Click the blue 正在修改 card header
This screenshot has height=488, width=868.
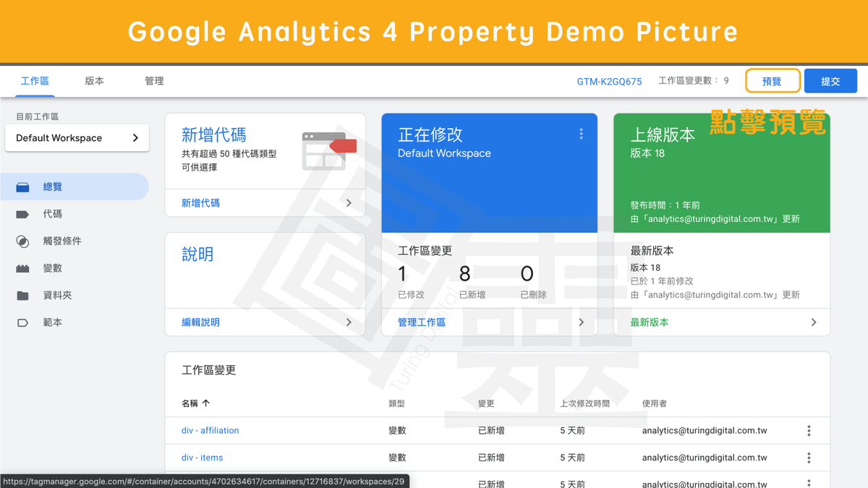tap(490, 173)
